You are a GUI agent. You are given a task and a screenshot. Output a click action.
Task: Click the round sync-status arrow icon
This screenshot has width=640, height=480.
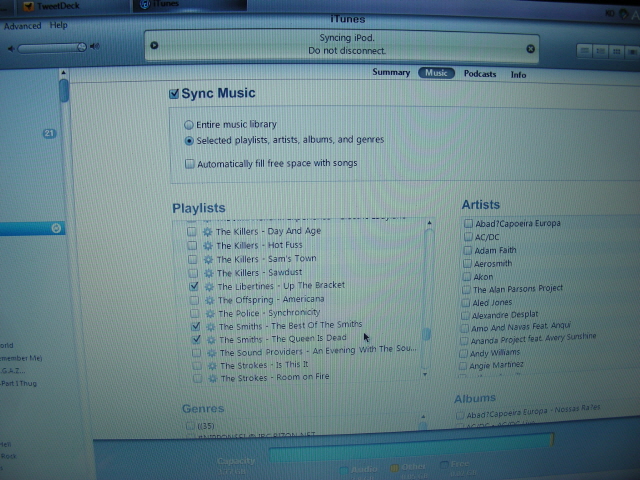pyautogui.click(x=154, y=45)
